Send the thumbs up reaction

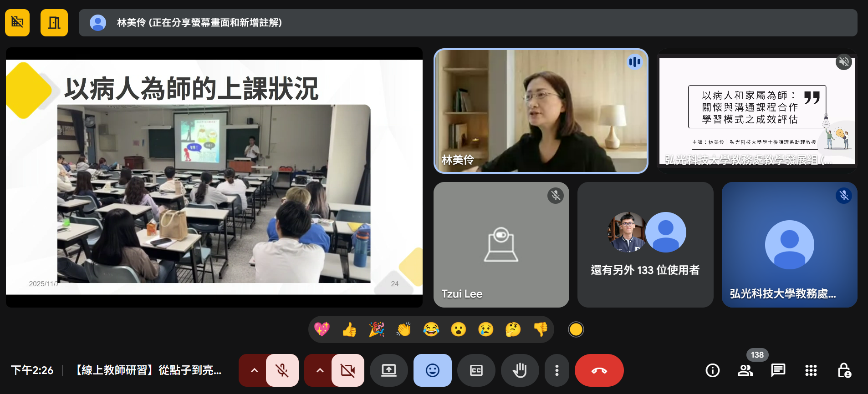349,329
